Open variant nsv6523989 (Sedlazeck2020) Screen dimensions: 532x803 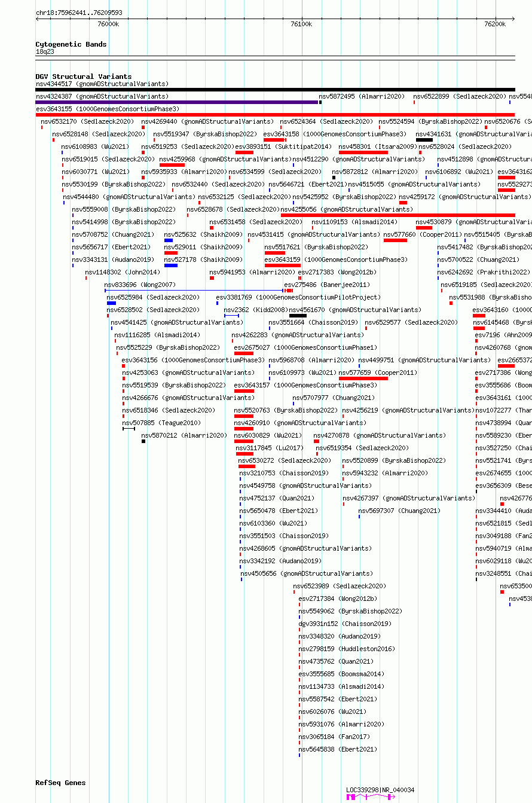[x=340, y=586]
